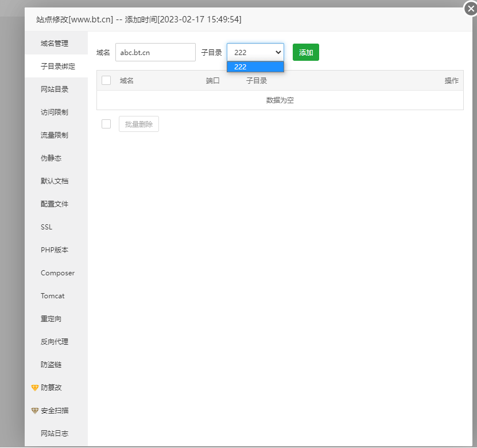
Task: Click the diamond icon beside 安全扫描
Action: point(35,411)
